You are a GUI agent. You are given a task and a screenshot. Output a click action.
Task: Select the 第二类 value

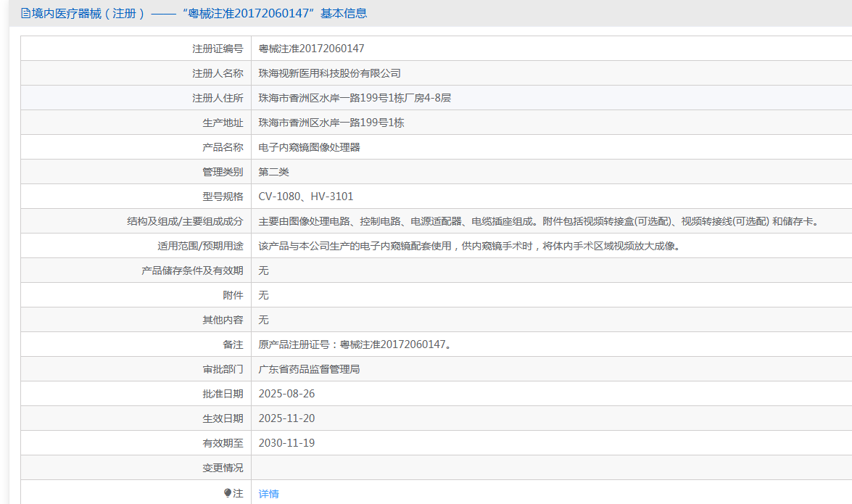pyautogui.click(x=274, y=172)
